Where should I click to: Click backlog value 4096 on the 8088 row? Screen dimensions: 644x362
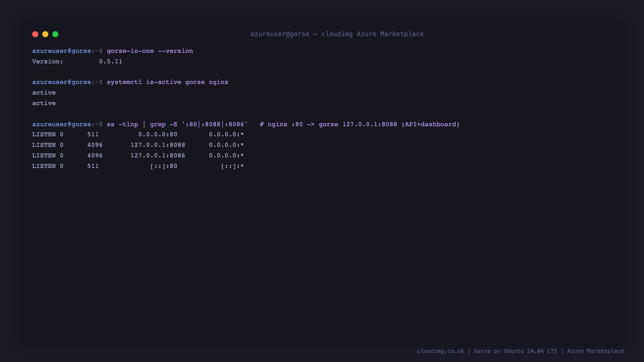(x=95, y=145)
